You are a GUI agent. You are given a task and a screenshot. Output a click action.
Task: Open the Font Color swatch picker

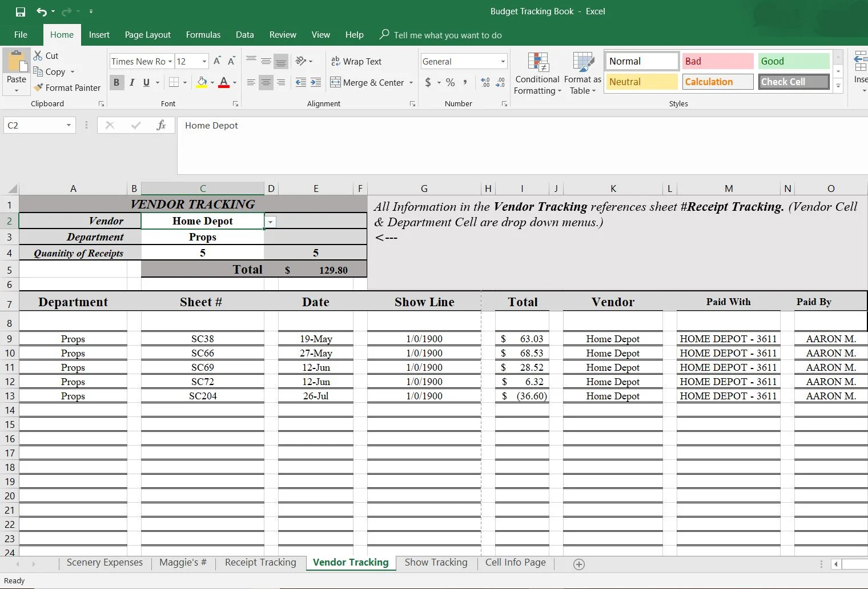click(234, 82)
